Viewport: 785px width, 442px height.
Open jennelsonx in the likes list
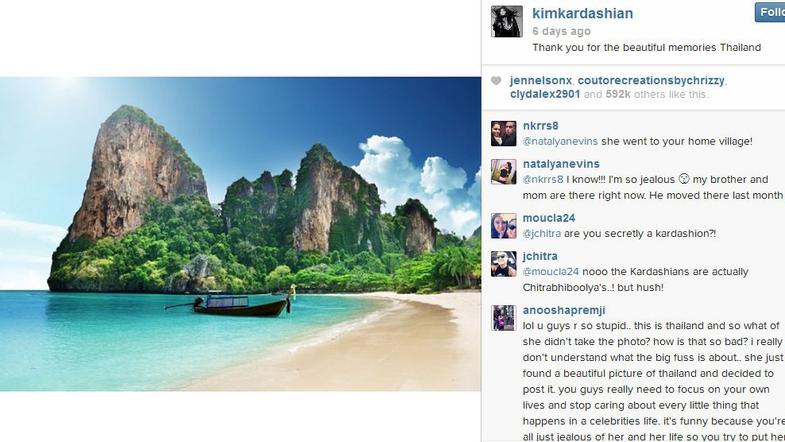(x=540, y=80)
